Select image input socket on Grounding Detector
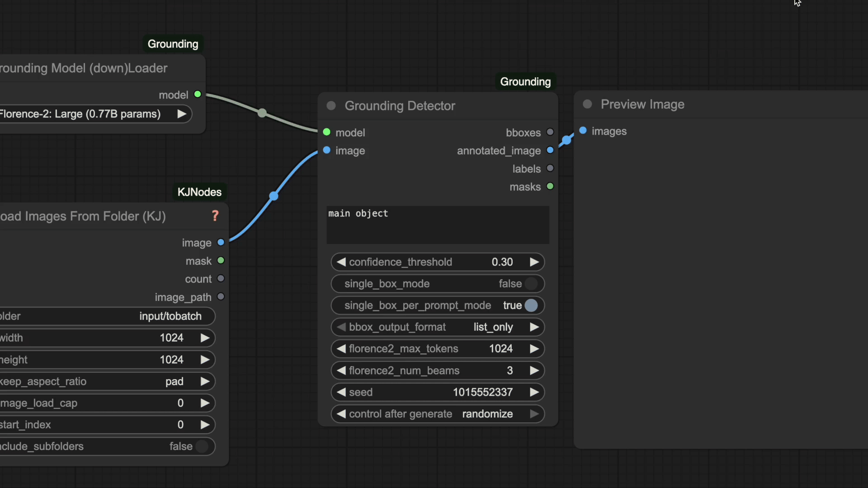The height and width of the screenshot is (488, 868). [x=327, y=150]
